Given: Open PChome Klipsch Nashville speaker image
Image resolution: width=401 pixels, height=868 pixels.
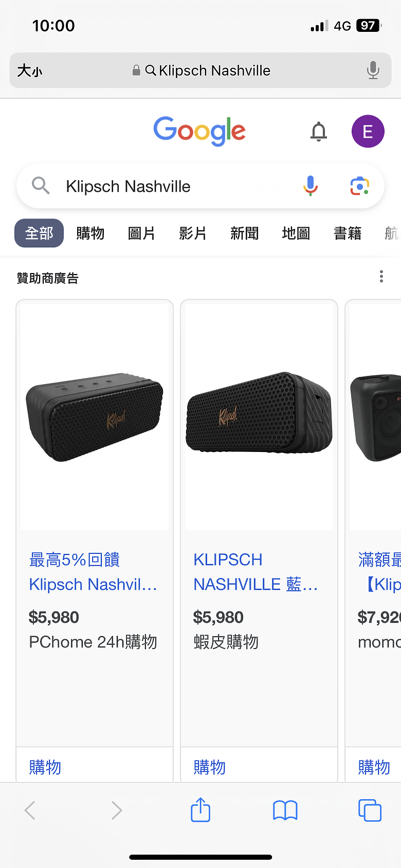Looking at the screenshot, I should tap(95, 417).
